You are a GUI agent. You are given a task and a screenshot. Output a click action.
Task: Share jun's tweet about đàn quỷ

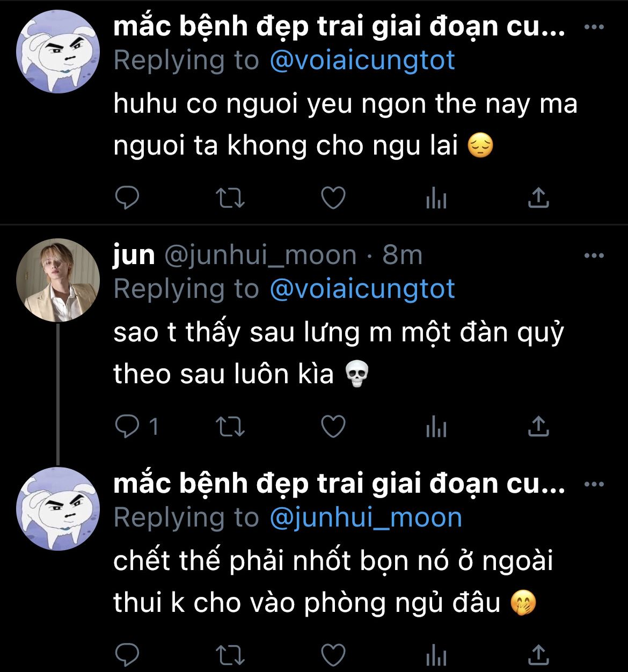point(538,427)
